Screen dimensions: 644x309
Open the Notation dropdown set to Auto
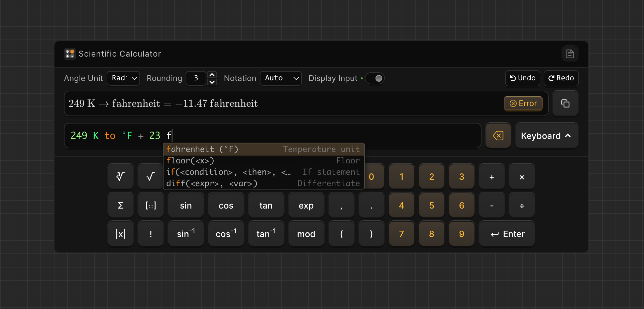281,78
